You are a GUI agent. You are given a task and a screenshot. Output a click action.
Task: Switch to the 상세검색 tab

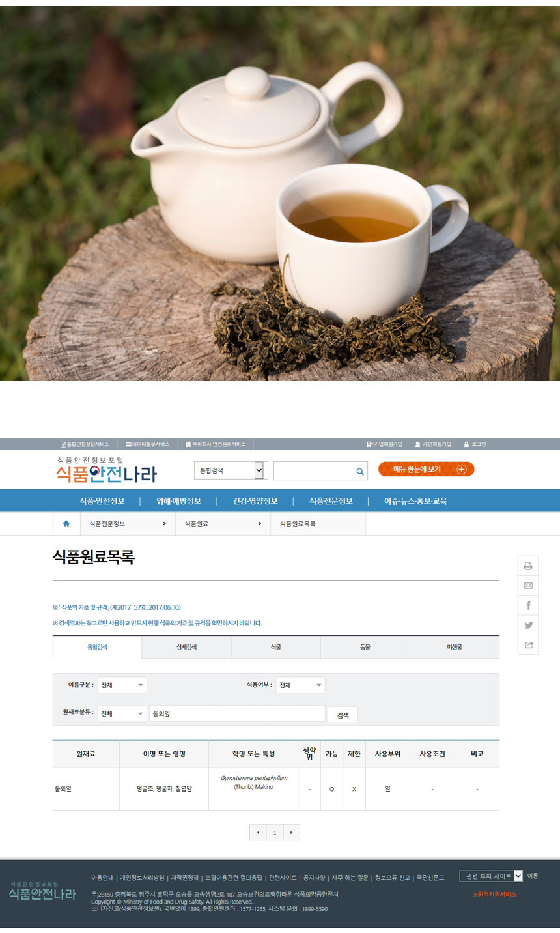point(186,648)
